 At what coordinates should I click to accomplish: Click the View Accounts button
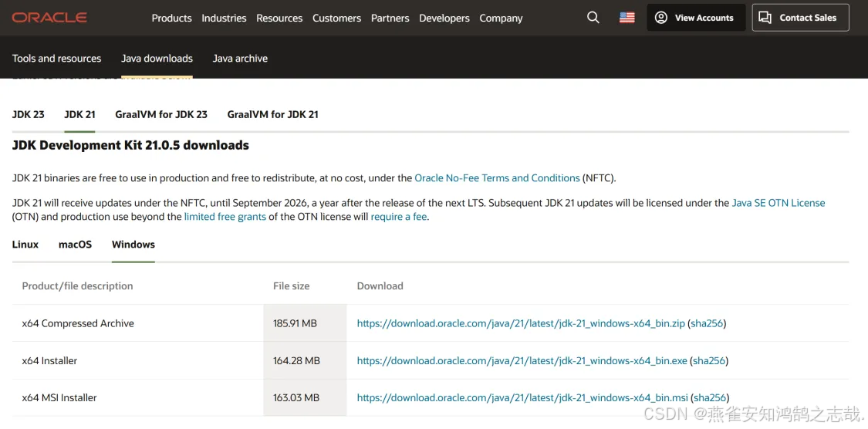coord(696,18)
